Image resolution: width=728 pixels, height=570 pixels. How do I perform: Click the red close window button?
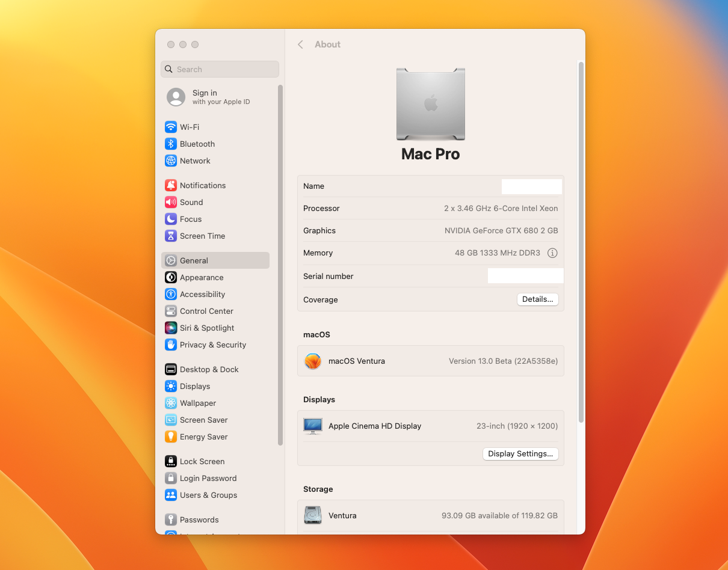coord(171,44)
